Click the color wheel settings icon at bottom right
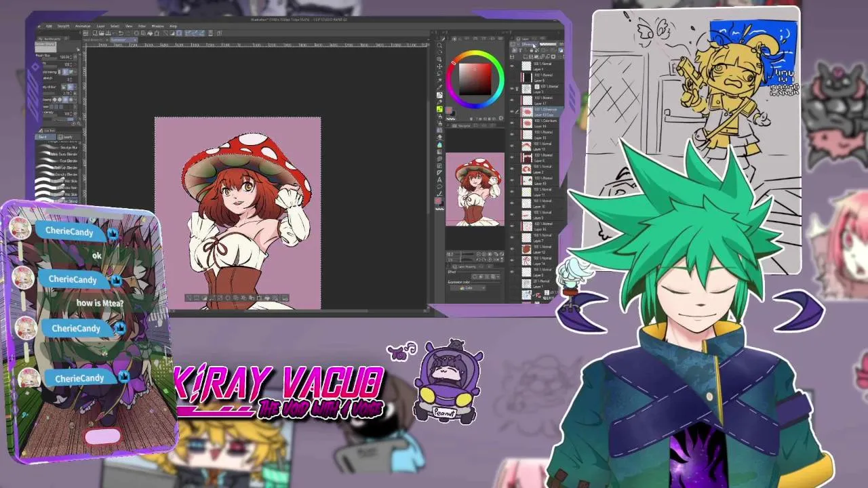 click(x=501, y=119)
